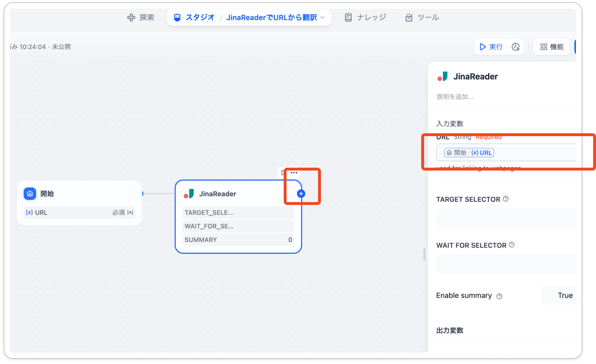Click the WAIT_FOR_SE... row in JinaReader node
596x364 pixels.
239,226
